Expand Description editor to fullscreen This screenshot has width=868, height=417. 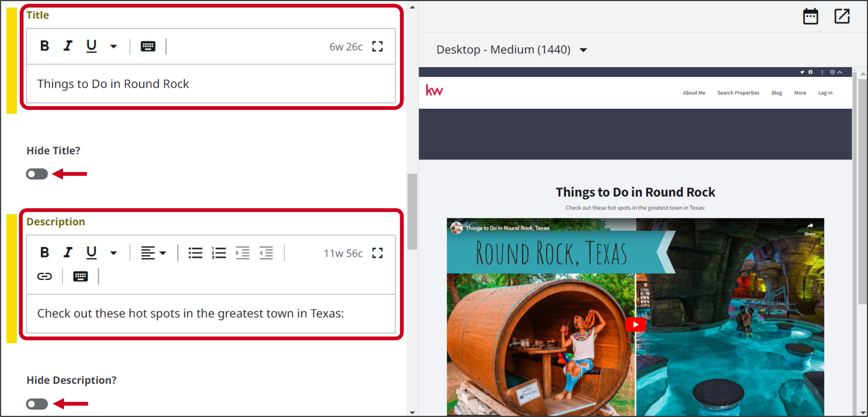[378, 253]
